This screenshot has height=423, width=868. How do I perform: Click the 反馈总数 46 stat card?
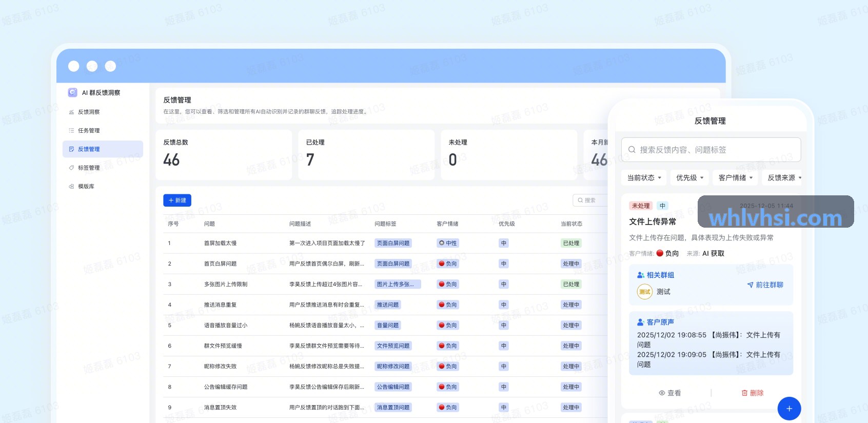point(224,154)
